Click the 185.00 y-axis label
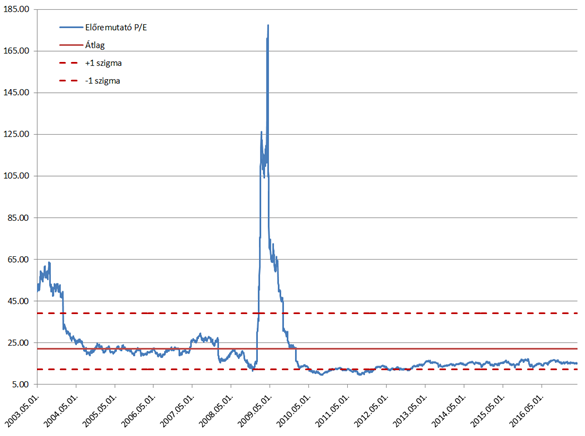585x436 pixels. [16, 9]
